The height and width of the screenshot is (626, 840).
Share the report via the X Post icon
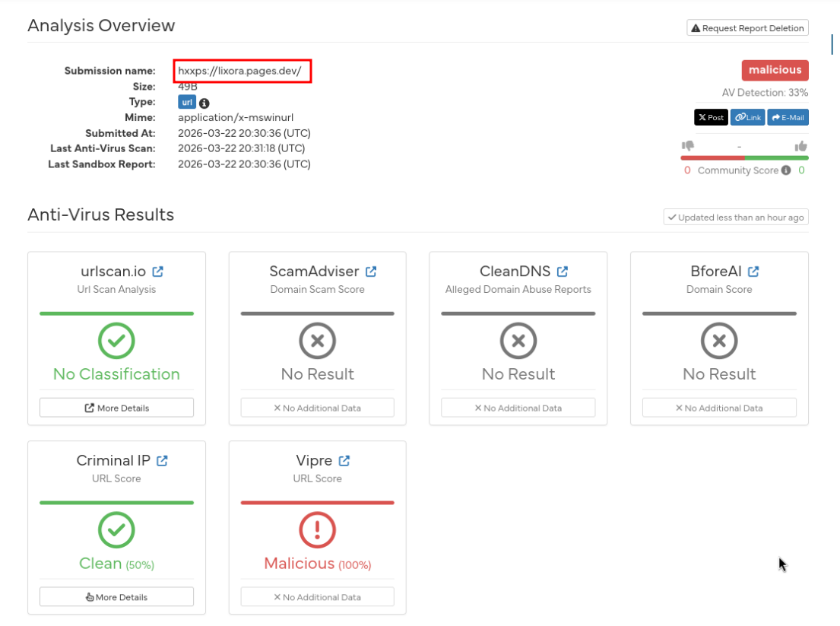click(x=711, y=117)
